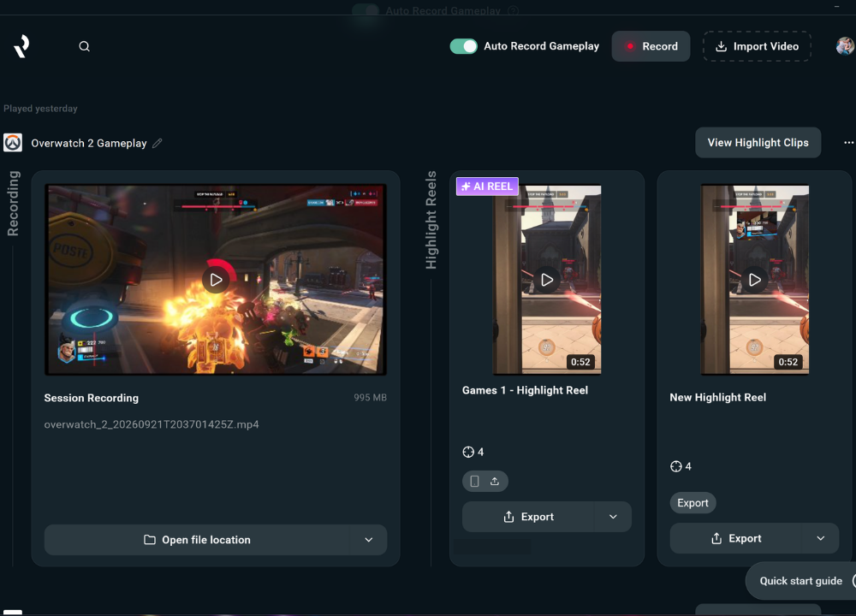Click Overwatch 2 Gameplay title
Screen dimensions: 856x616
click(x=89, y=143)
